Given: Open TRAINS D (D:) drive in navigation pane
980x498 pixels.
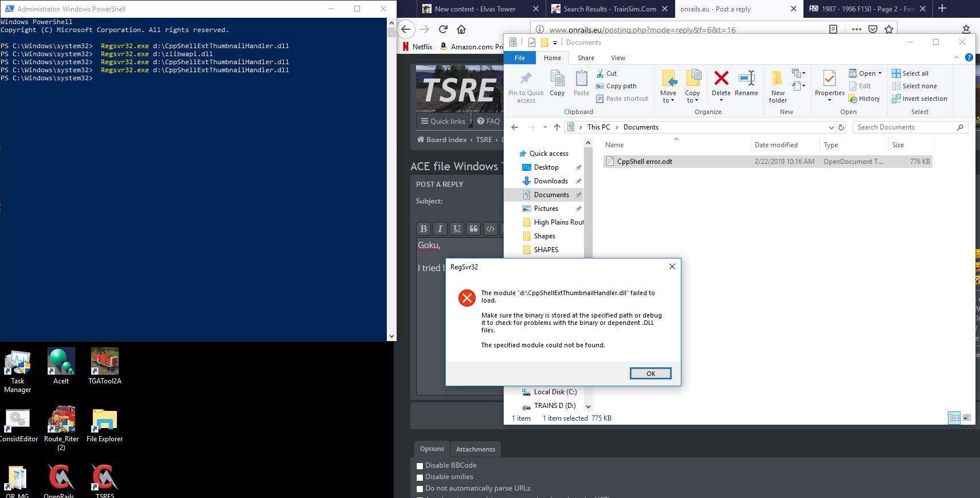Looking at the screenshot, I should (x=548, y=406).
